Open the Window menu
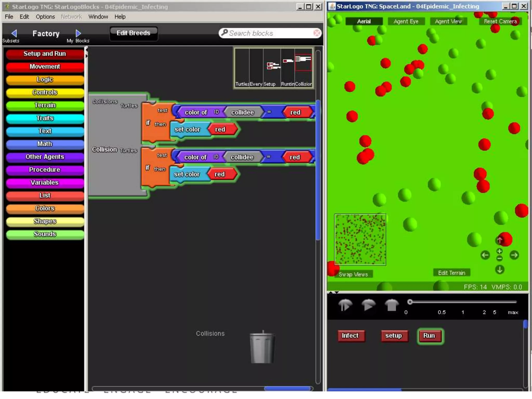The width and height of the screenshot is (532, 399). coord(98,17)
